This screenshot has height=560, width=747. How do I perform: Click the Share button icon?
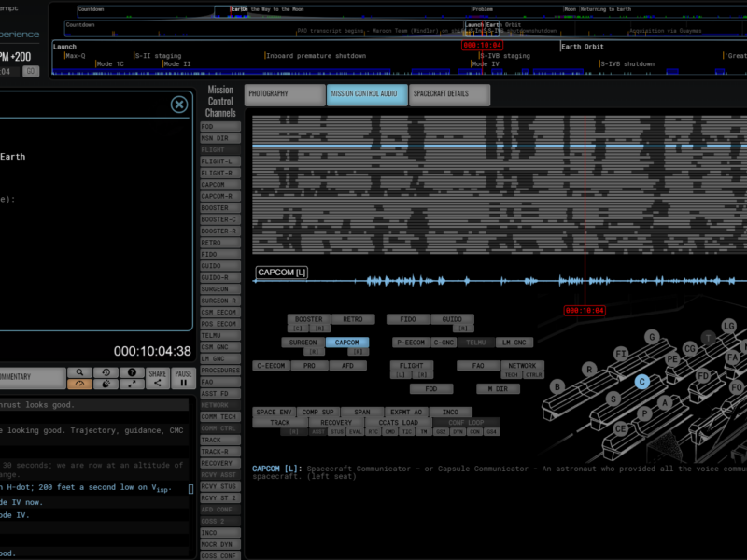(157, 377)
